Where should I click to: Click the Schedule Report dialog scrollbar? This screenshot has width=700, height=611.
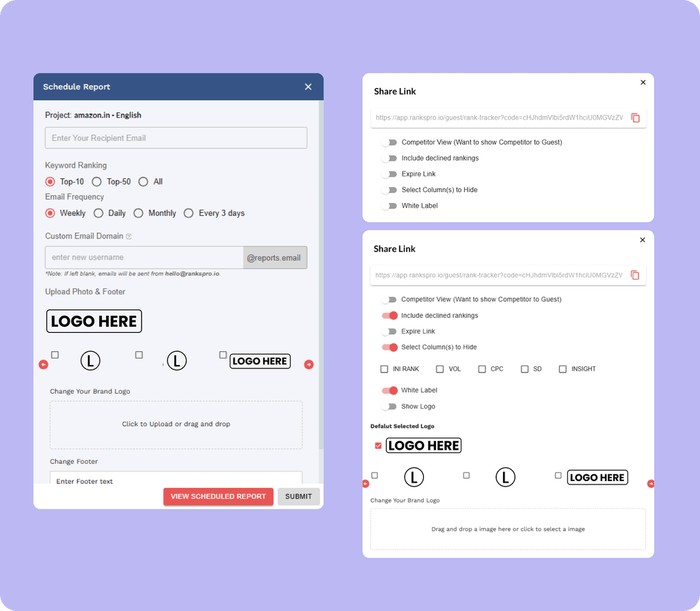[x=321, y=275]
